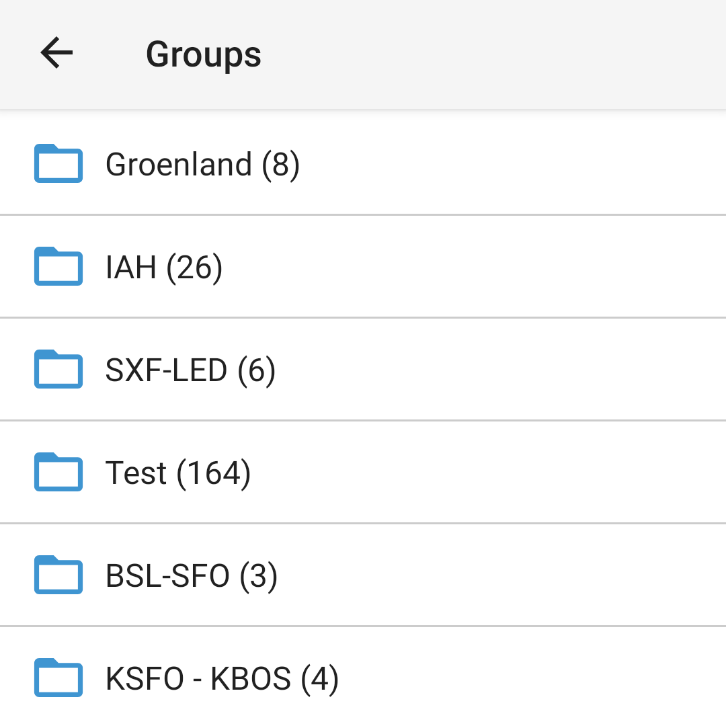The height and width of the screenshot is (728, 726).
Task: Open the KSFO - KBOS (4) group label
Action: 222,679
